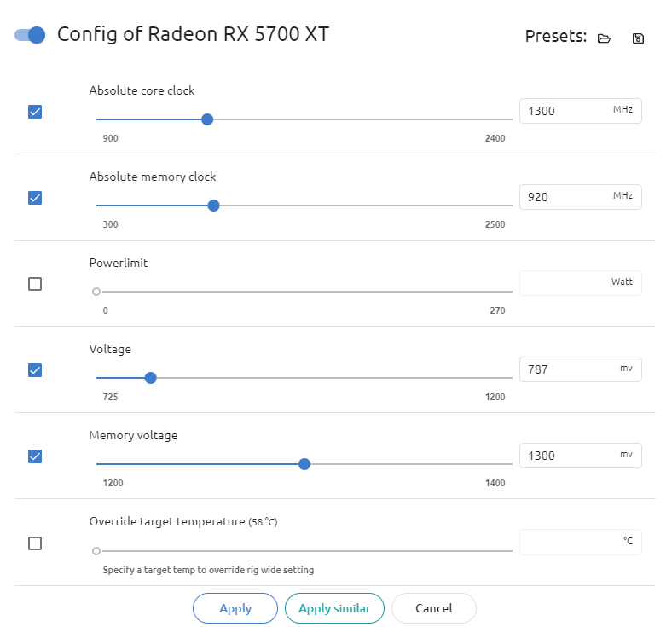Viewport: 672px width, 627px height.
Task: Enable Override target temperature checkbox
Action: pyautogui.click(x=35, y=543)
